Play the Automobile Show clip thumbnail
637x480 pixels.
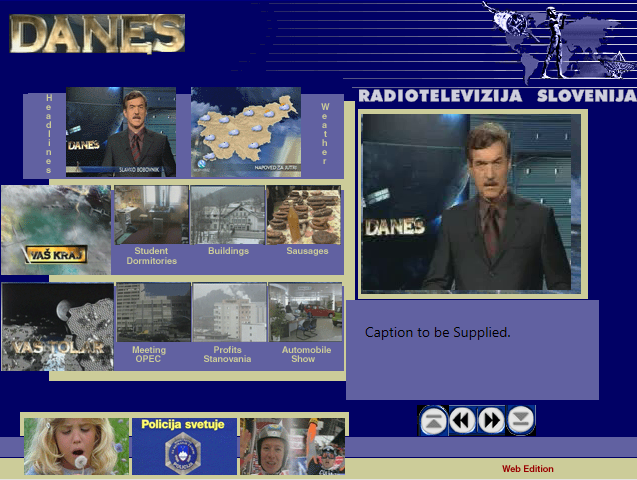coord(306,312)
